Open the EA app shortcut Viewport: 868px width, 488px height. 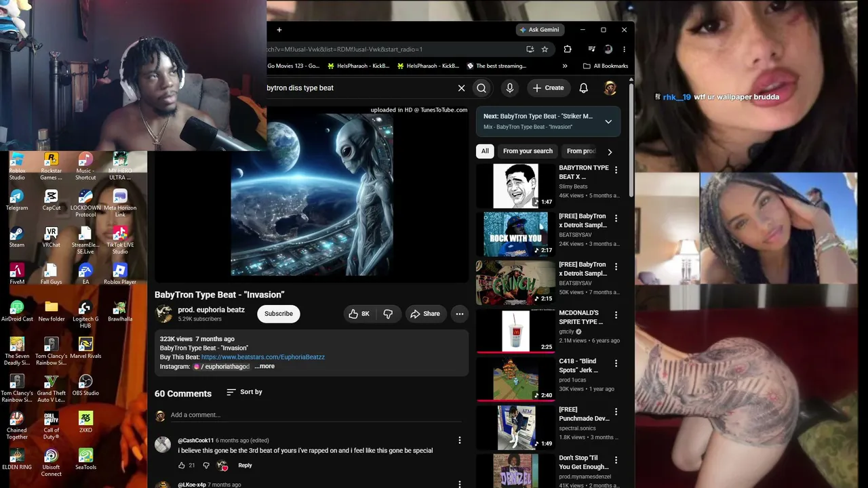coord(85,274)
